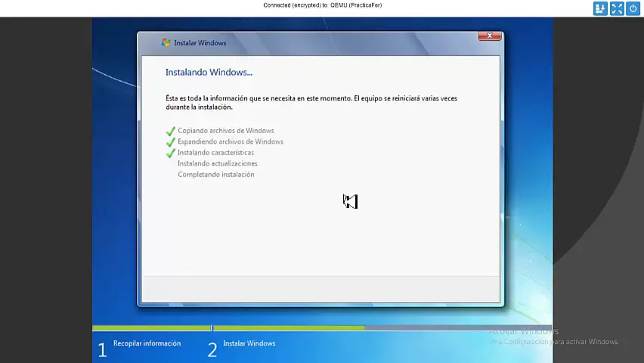Click the Windows flag logo in title bar

pos(166,43)
